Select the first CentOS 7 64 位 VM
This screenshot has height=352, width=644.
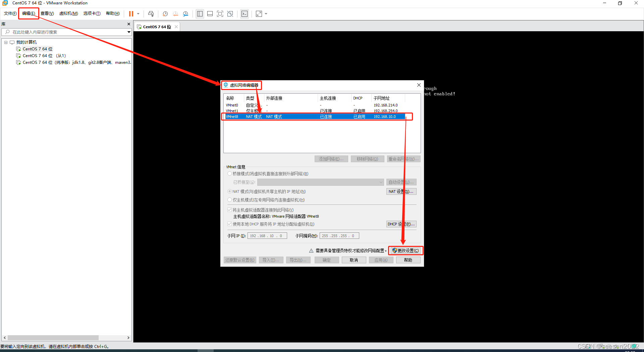tap(37, 49)
